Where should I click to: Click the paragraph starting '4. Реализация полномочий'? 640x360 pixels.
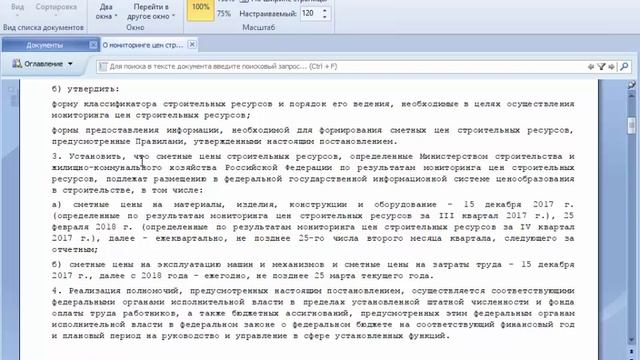tap(313, 313)
